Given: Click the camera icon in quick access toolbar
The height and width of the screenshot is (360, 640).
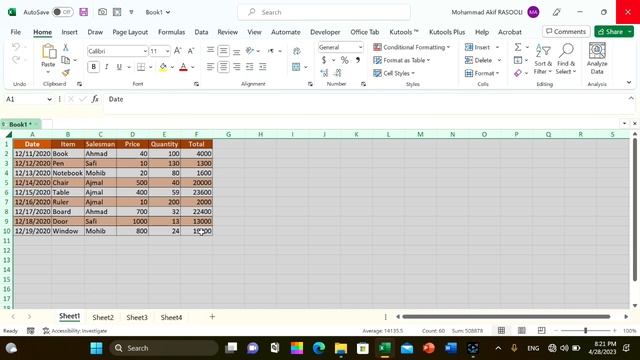Looking at the screenshot, I should pos(102,12).
